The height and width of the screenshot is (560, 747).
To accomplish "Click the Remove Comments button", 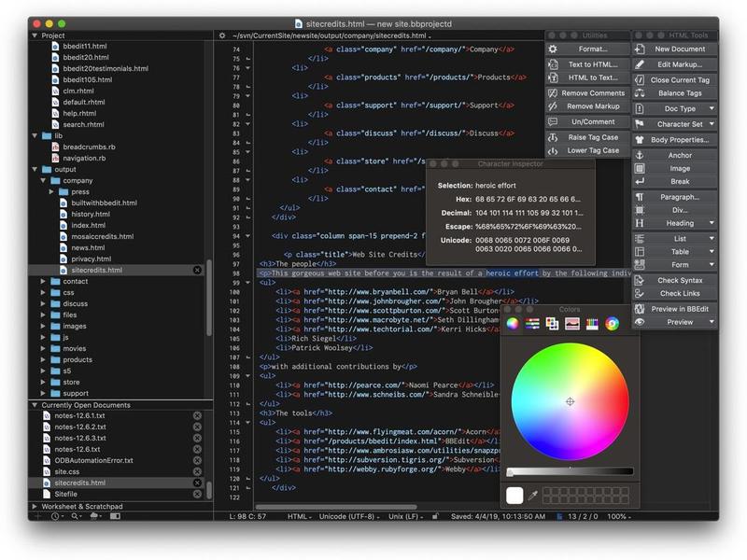I will (x=587, y=92).
